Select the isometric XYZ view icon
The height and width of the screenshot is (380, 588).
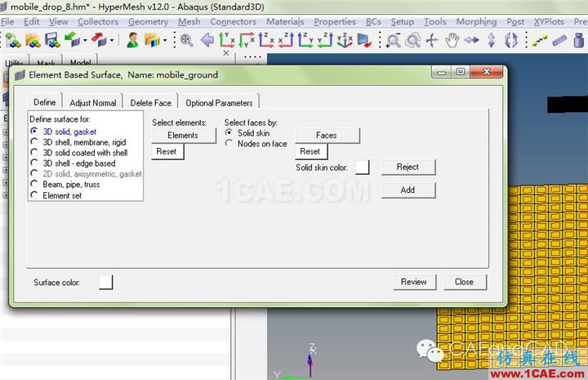click(345, 40)
